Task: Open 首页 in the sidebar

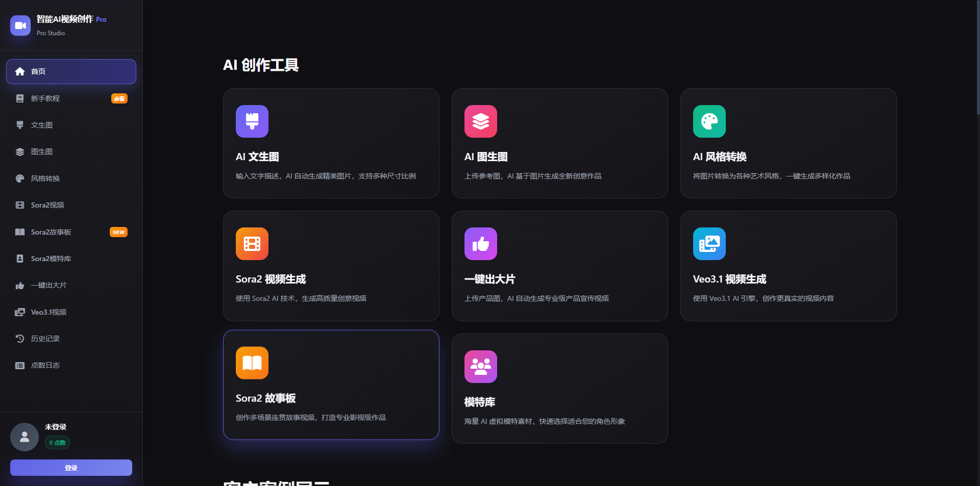Action: (x=71, y=71)
